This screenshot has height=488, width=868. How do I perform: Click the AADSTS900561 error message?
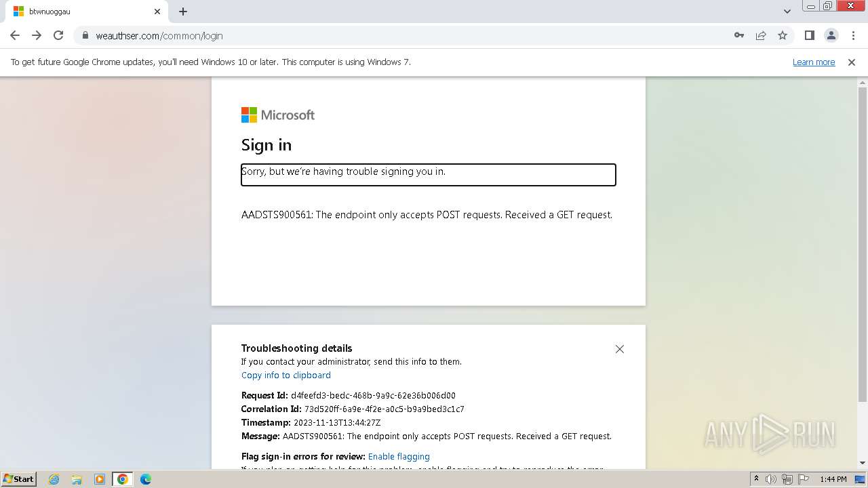[427, 215]
